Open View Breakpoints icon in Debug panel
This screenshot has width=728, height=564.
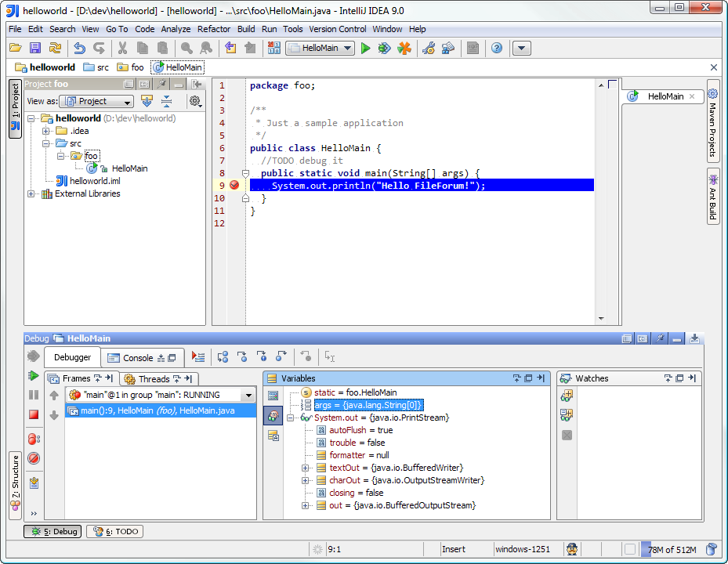pos(34,439)
